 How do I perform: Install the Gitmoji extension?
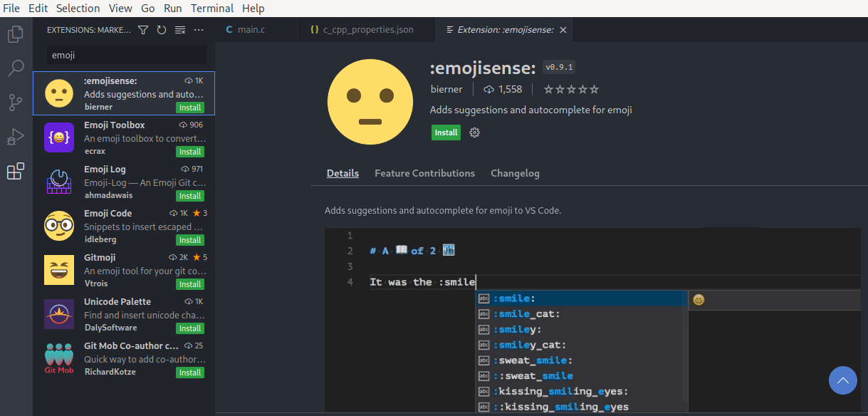point(190,284)
